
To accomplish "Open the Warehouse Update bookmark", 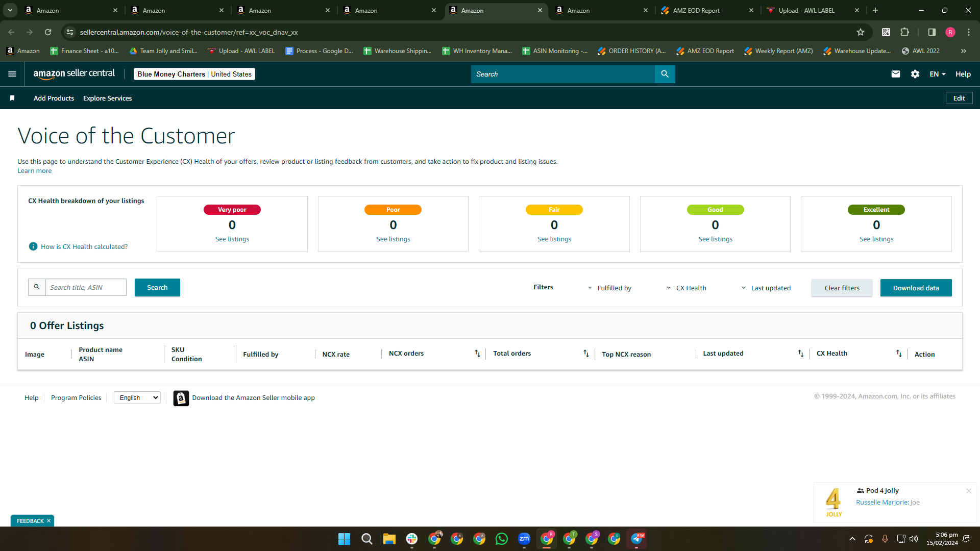I will click(857, 51).
